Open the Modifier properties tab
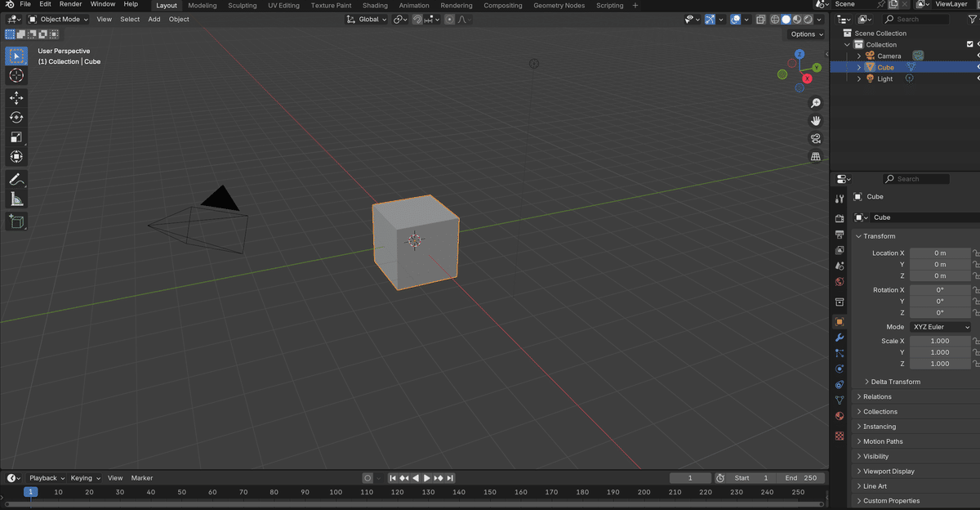Viewport: 980px width, 510px height. click(x=840, y=337)
